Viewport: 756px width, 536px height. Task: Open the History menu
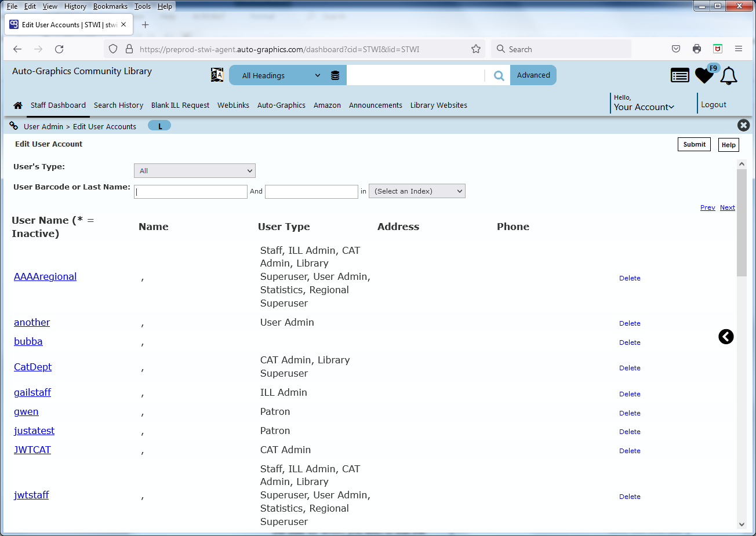[75, 6]
